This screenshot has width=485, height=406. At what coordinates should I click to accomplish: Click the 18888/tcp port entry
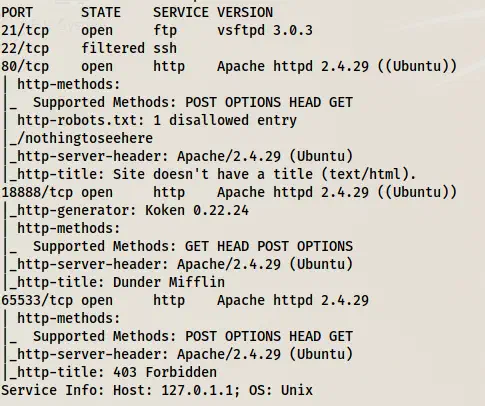pyautogui.click(x=37, y=192)
